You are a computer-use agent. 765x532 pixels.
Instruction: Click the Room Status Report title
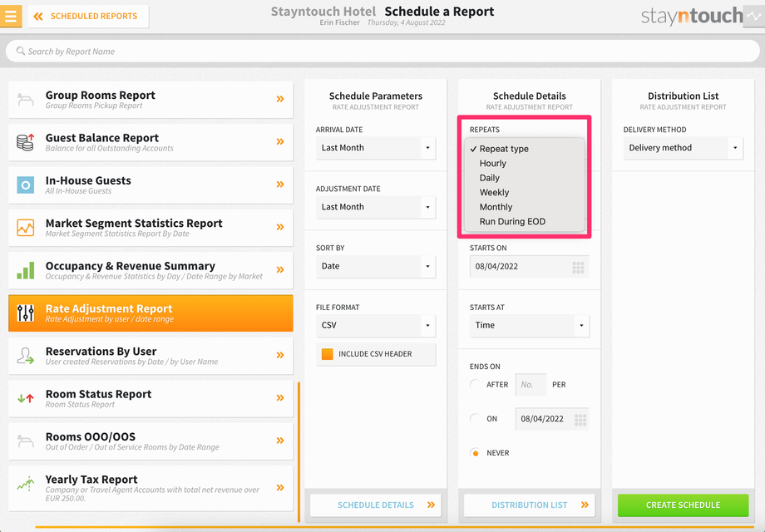click(99, 394)
